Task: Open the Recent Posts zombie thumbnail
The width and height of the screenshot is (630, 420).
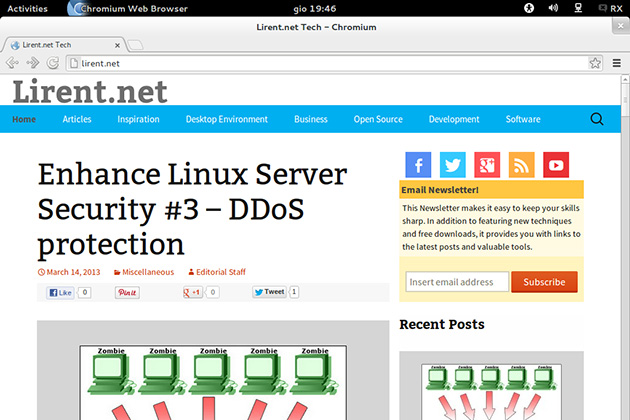Action: [x=491, y=385]
